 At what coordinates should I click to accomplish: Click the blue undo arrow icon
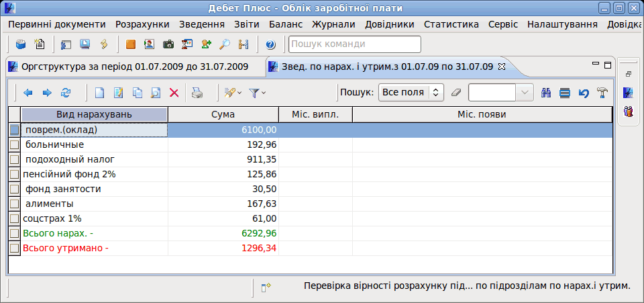[583, 93]
